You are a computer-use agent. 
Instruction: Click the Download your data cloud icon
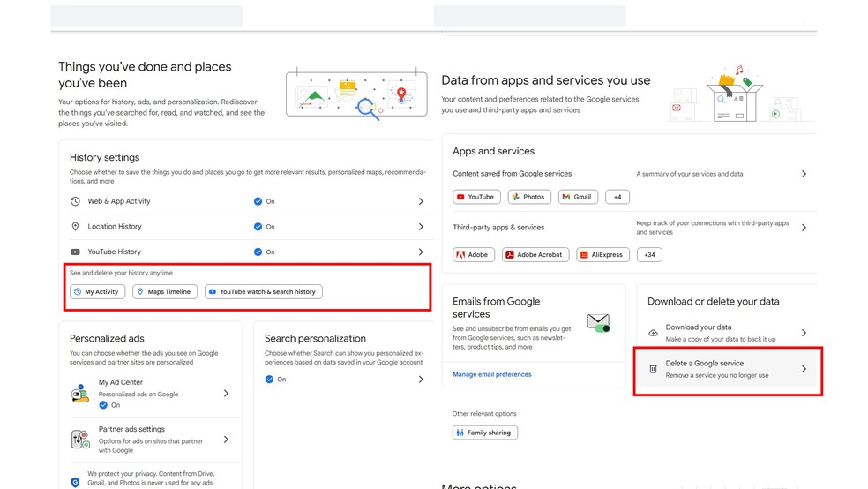tap(653, 333)
